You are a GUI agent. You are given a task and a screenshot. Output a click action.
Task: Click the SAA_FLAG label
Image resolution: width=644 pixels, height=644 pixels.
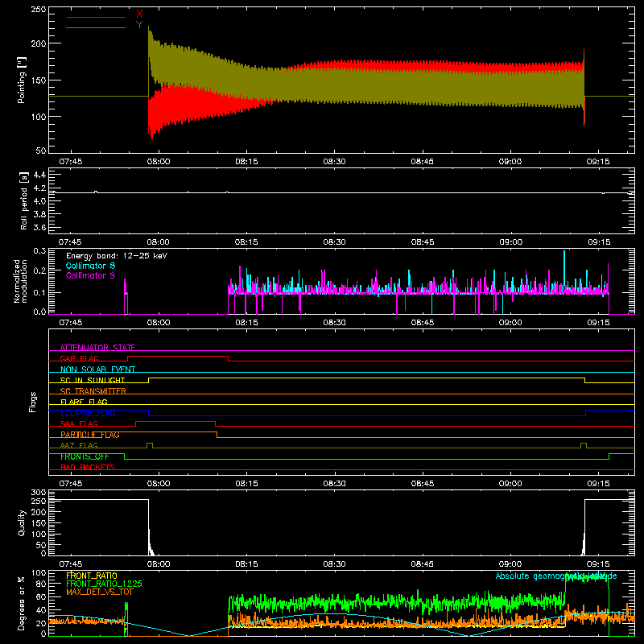point(79,423)
